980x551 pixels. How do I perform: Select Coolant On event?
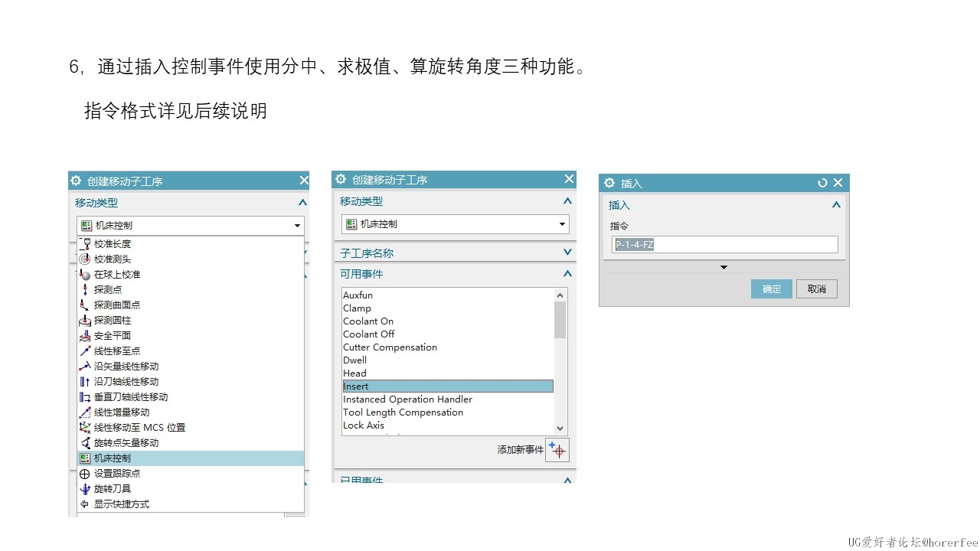coord(448,321)
